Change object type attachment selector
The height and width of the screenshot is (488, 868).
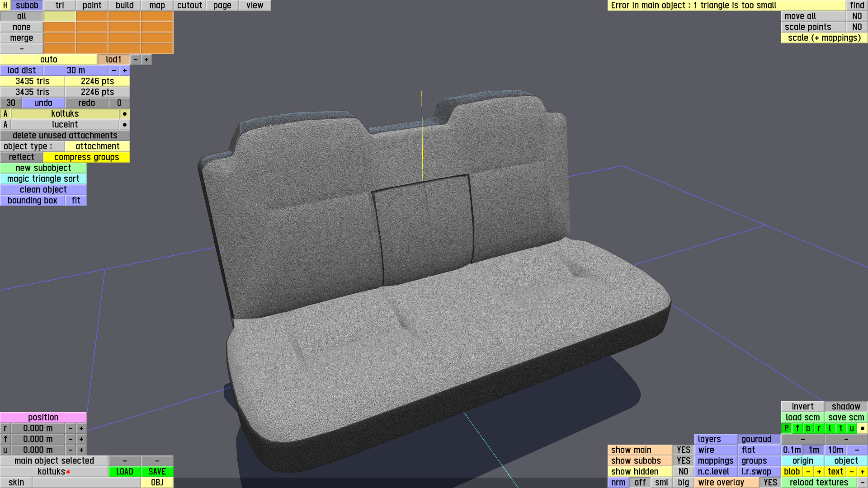coord(97,146)
